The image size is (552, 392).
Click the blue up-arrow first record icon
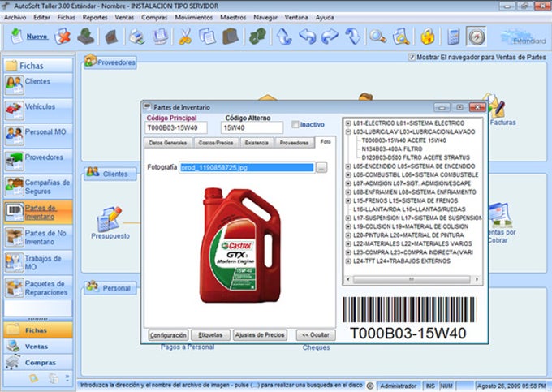pos(284,37)
